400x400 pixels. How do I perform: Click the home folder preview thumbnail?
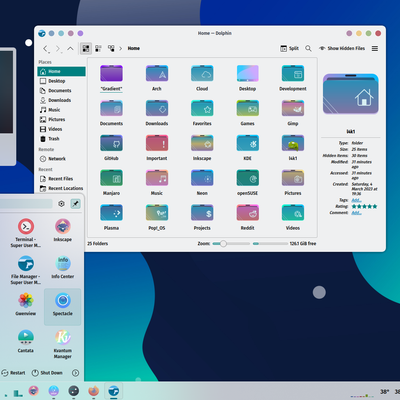(x=351, y=94)
